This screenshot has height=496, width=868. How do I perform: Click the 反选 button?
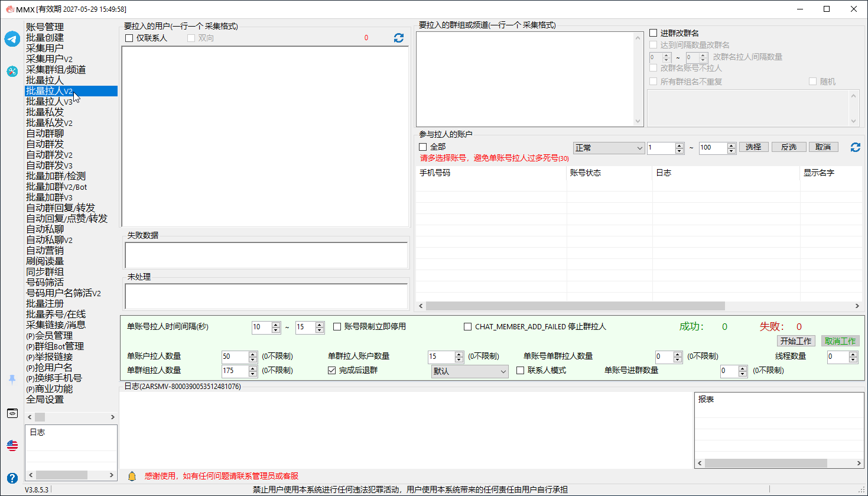pos(789,147)
